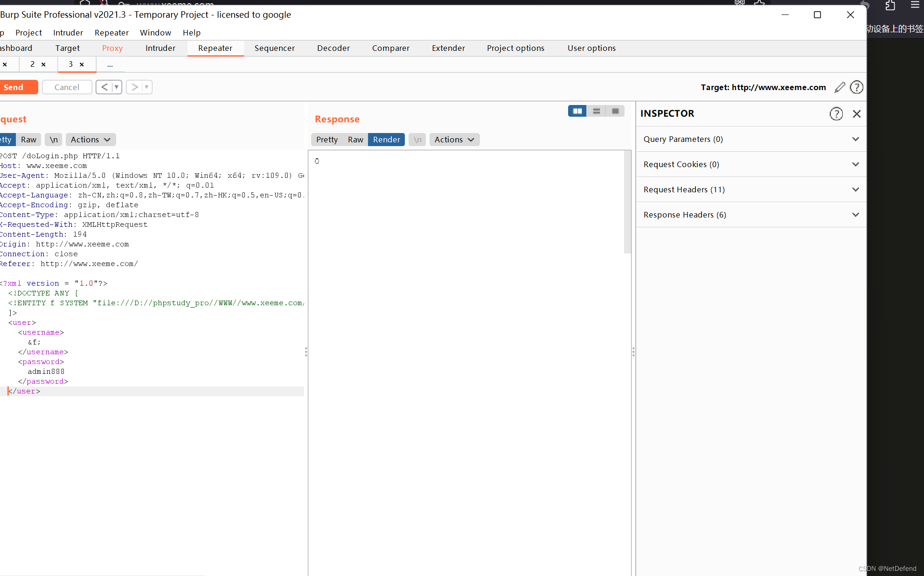Open response Actions dropdown
The image size is (924, 576).
(x=454, y=140)
